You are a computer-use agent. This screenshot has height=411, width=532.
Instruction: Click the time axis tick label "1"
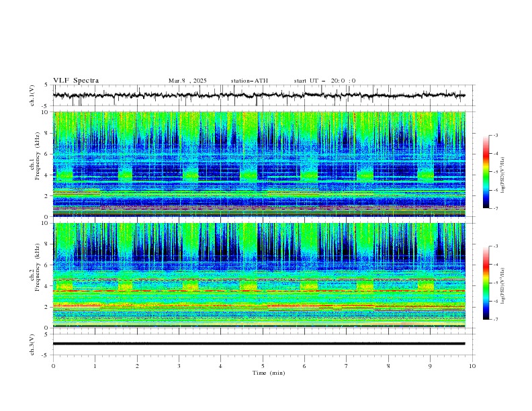click(x=95, y=366)
